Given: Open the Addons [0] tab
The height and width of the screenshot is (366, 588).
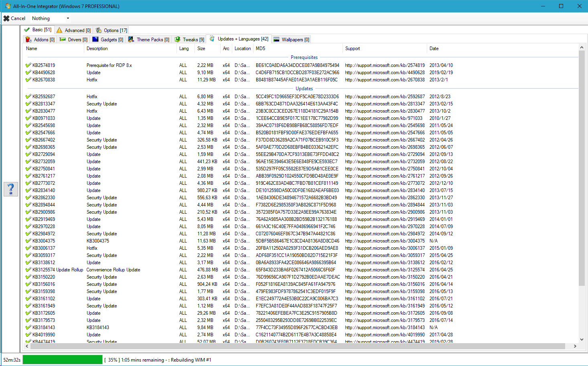Looking at the screenshot, I should click(40, 40).
